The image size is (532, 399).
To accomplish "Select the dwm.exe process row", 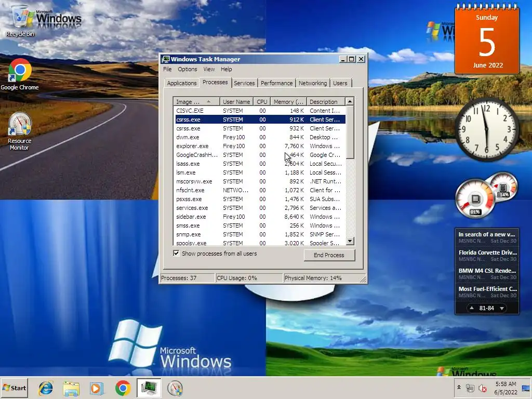I will coord(260,137).
